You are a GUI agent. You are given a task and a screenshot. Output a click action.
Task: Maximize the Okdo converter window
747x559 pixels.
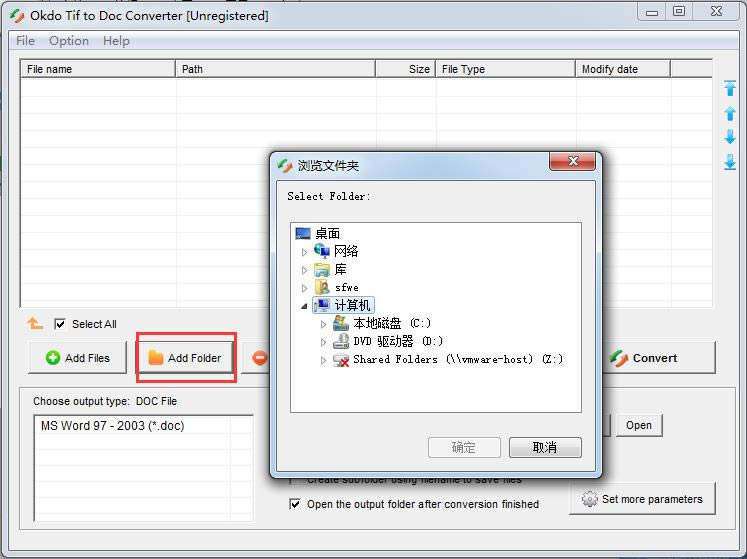click(679, 12)
